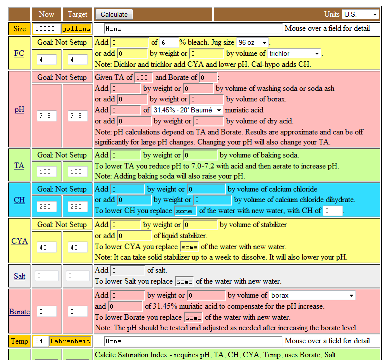Open the borax product dropdown in Borate section
Viewport: 387px width, 360px height.
point(312,295)
